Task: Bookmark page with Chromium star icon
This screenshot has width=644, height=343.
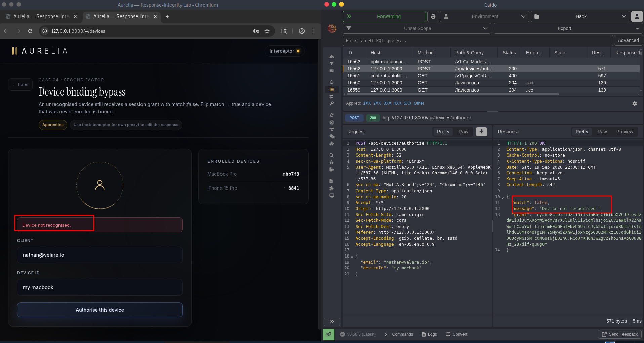Action: click(267, 31)
